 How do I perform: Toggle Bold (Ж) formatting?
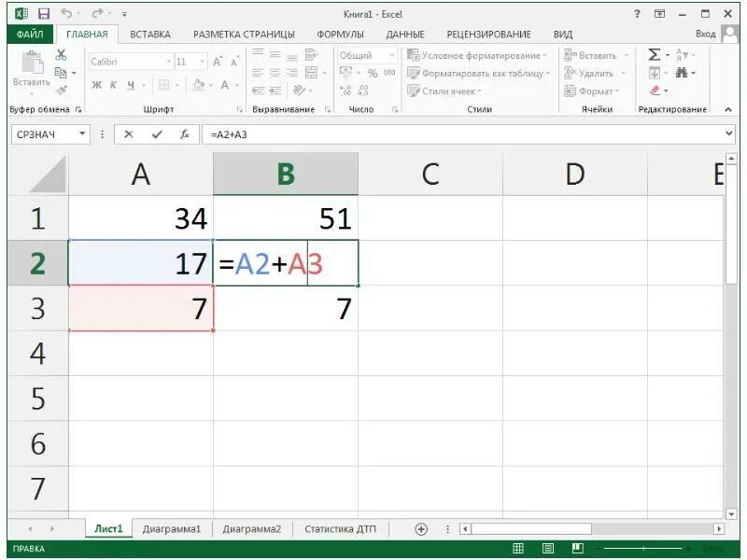[97, 85]
